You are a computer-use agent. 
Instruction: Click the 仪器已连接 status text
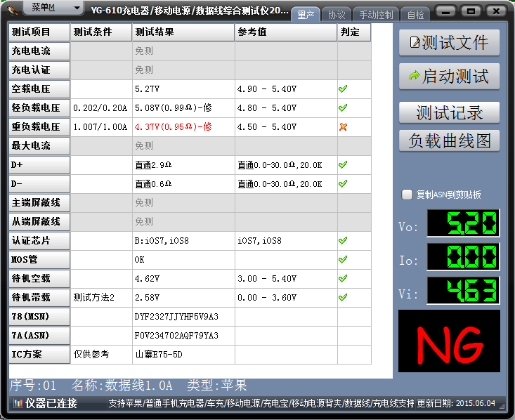51,403
